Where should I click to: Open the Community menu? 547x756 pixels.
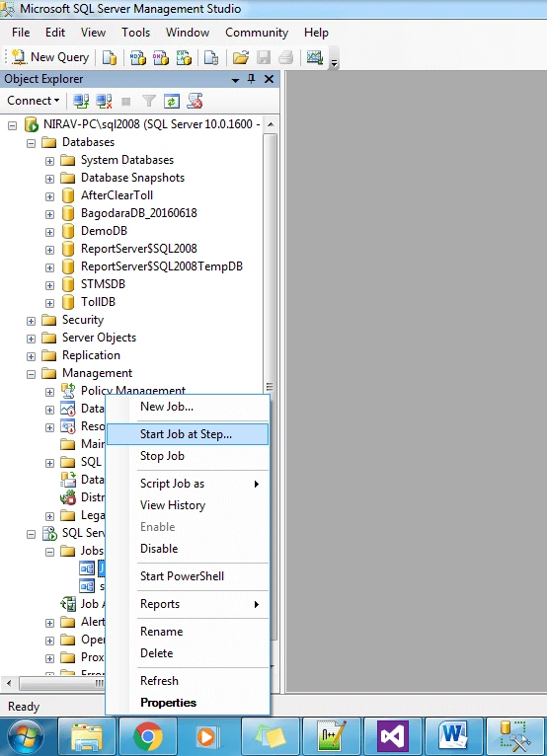point(257,33)
